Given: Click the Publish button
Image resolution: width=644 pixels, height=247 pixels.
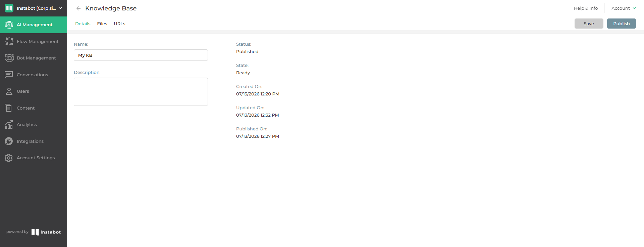Looking at the screenshot, I should 621,24.
